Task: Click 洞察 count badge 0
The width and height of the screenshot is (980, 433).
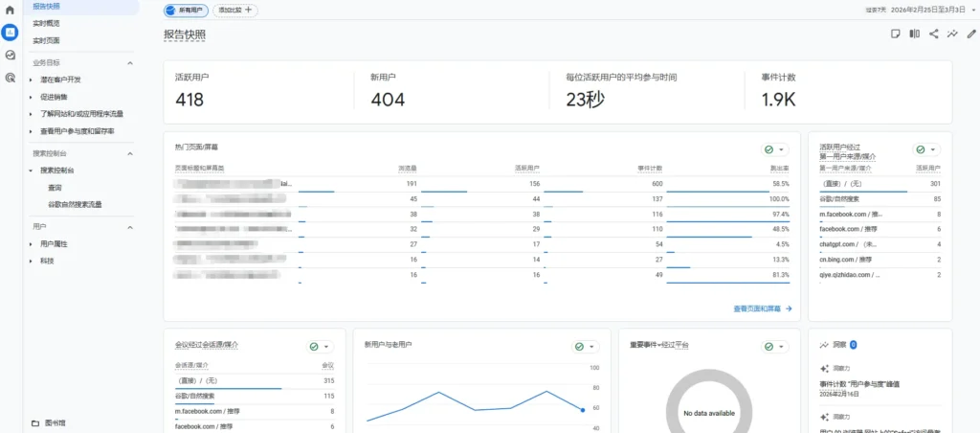Action: coord(853,345)
